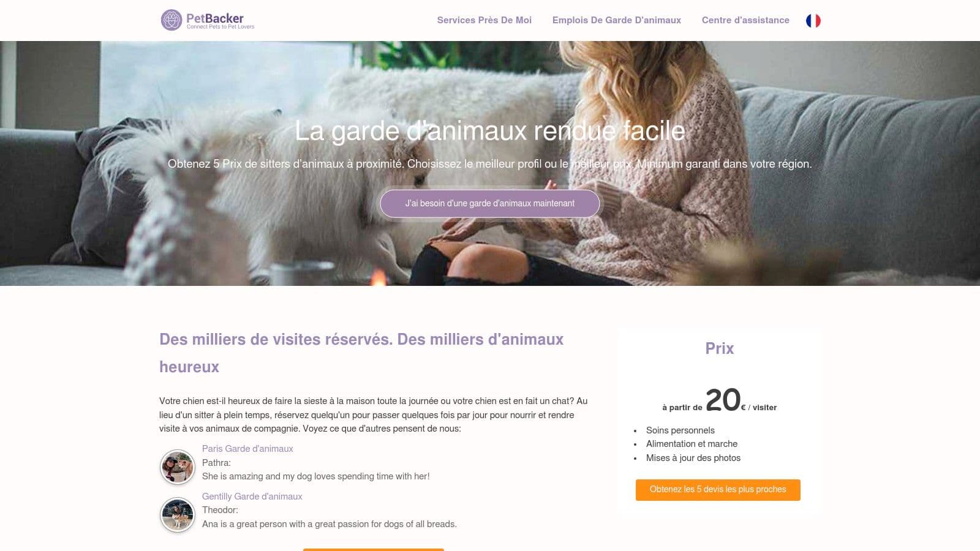Click Obtenez les 5 devis les plus proches
Screen dimensions: 980x551
click(718, 490)
